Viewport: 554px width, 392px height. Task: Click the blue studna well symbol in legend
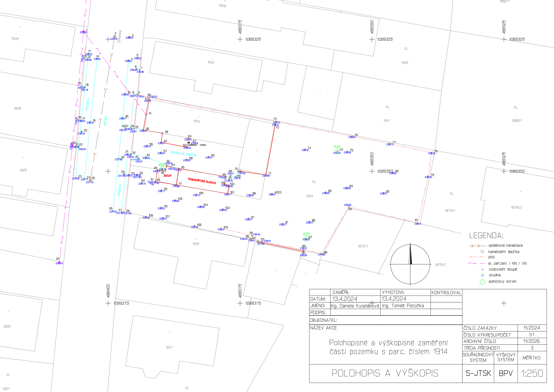pyautogui.click(x=483, y=275)
